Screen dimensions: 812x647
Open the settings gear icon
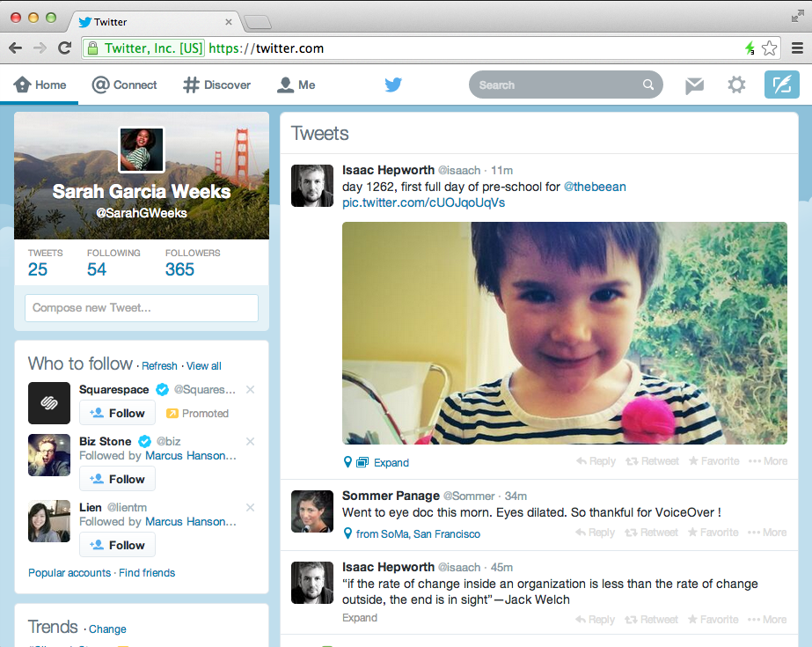[736, 85]
